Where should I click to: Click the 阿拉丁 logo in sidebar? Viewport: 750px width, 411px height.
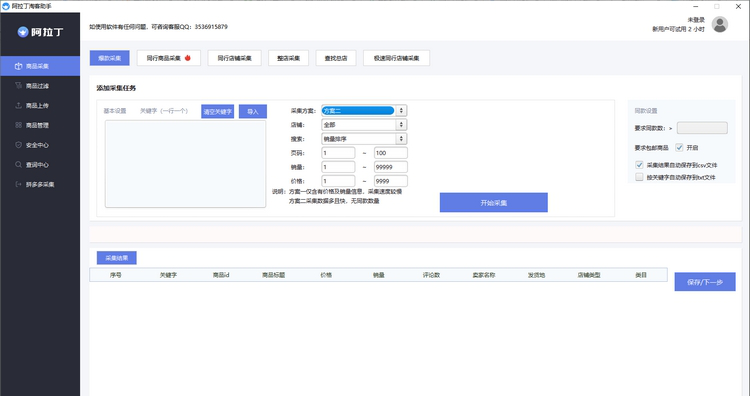[x=40, y=32]
